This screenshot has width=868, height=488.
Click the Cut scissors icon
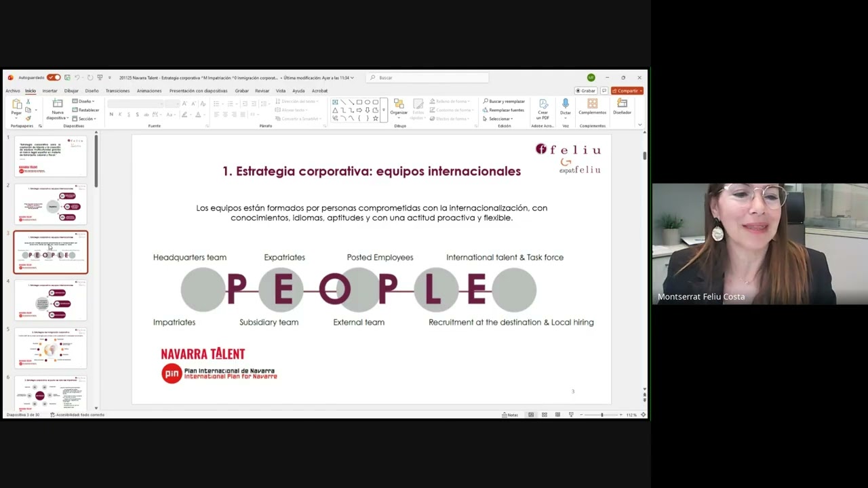(x=28, y=102)
